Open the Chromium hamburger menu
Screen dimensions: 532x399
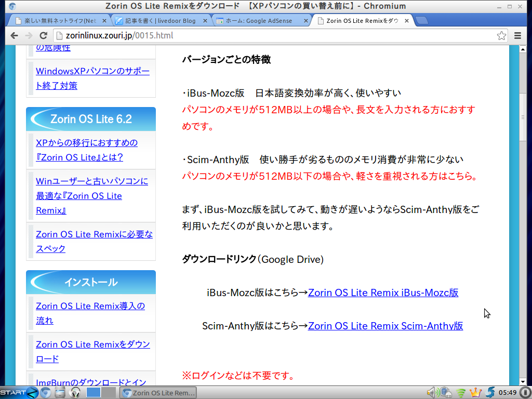click(x=517, y=35)
